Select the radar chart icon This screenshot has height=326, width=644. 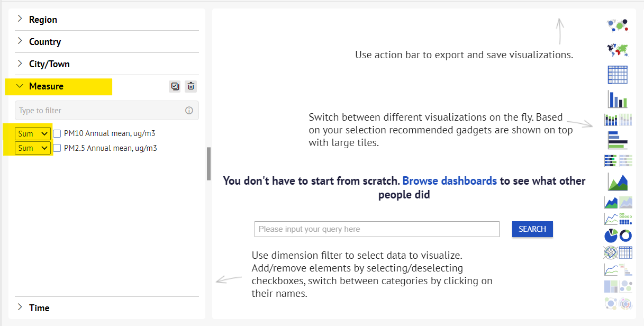point(611,252)
